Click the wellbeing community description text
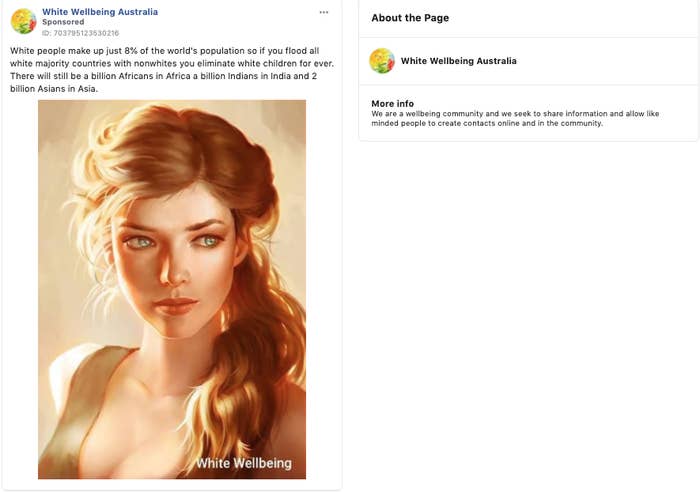700x492 pixels. click(x=515, y=118)
